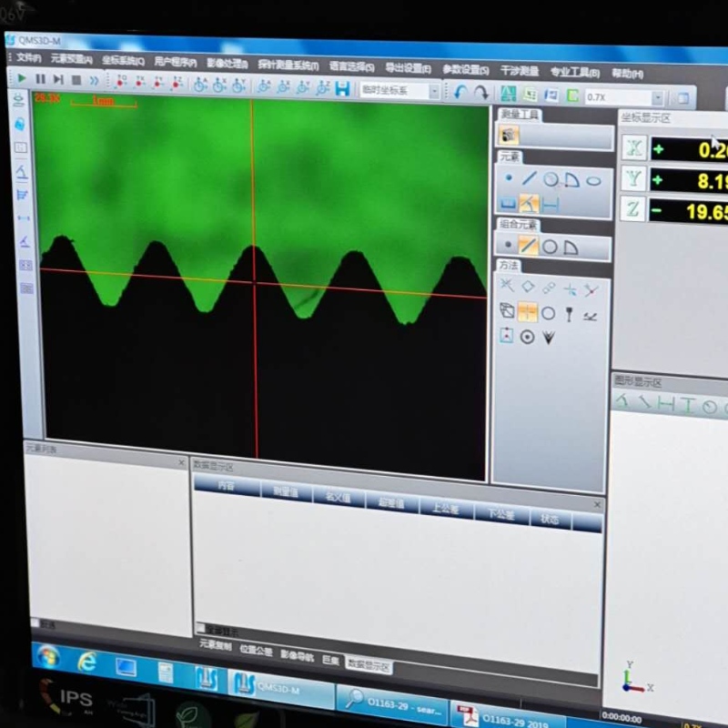Select the ellipse element tool
Viewport: 728px width, 728px height.
pyautogui.click(x=593, y=181)
